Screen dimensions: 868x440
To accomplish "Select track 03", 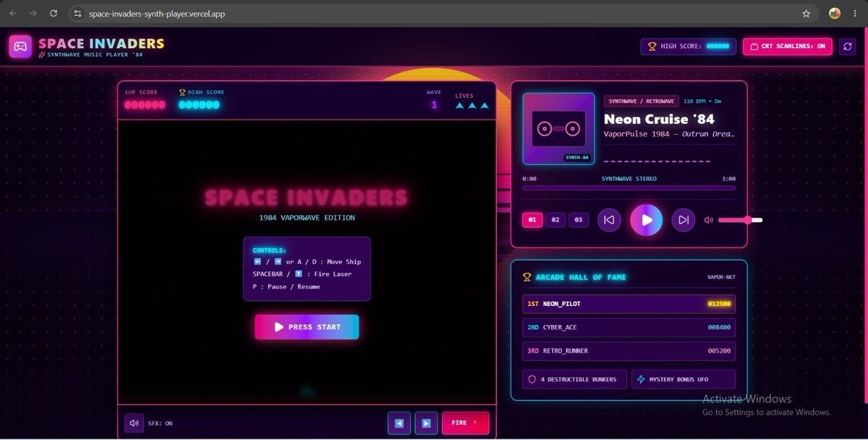I will click(579, 220).
